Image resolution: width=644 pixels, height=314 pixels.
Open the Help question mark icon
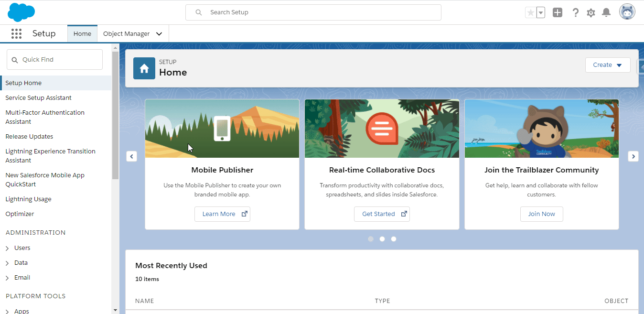[576, 13]
